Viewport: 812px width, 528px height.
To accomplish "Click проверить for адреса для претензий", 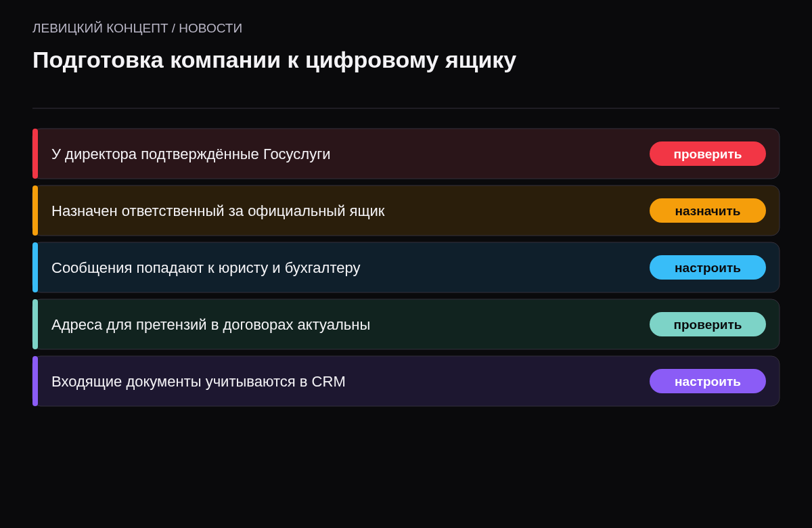I will [x=708, y=324].
